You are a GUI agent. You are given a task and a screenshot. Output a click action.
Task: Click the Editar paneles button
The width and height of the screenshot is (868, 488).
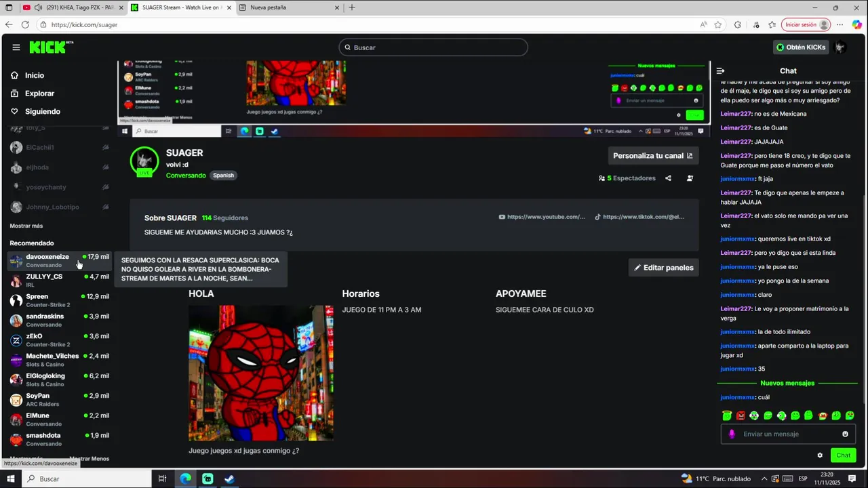point(663,268)
